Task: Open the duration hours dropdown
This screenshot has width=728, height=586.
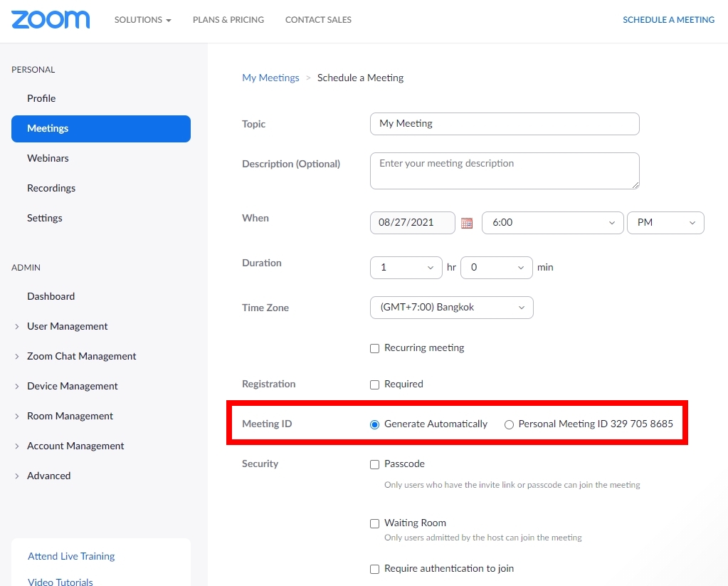Action: 406,268
